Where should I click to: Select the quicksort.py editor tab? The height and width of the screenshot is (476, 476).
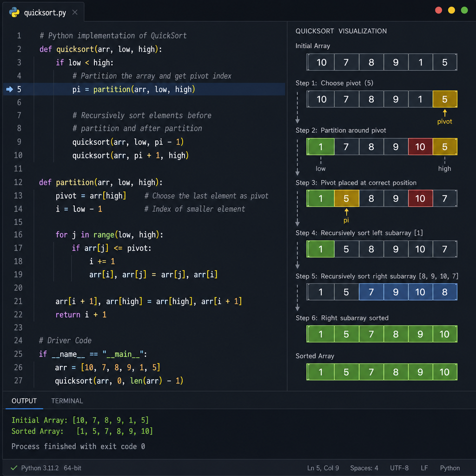click(x=43, y=13)
